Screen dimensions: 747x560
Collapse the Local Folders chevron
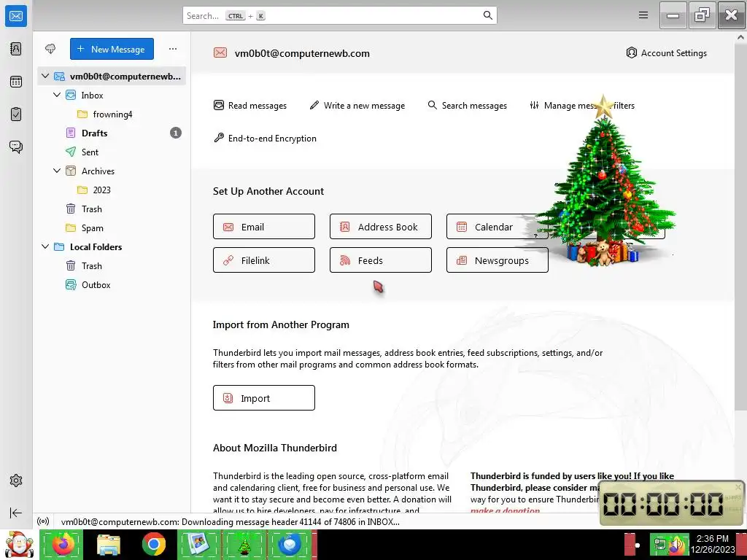[x=45, y=246]
